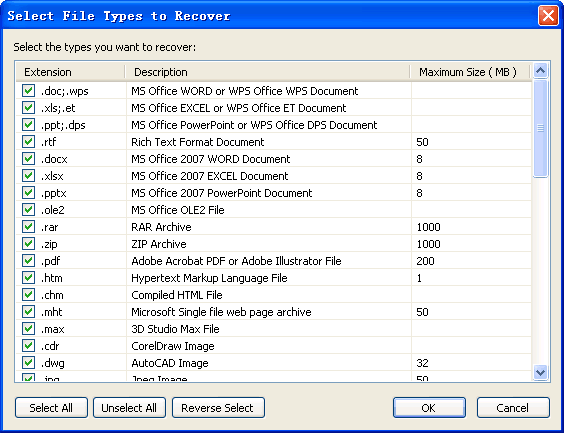Uncheck the .rar RAR Archive checkbox

click(28, 227)
